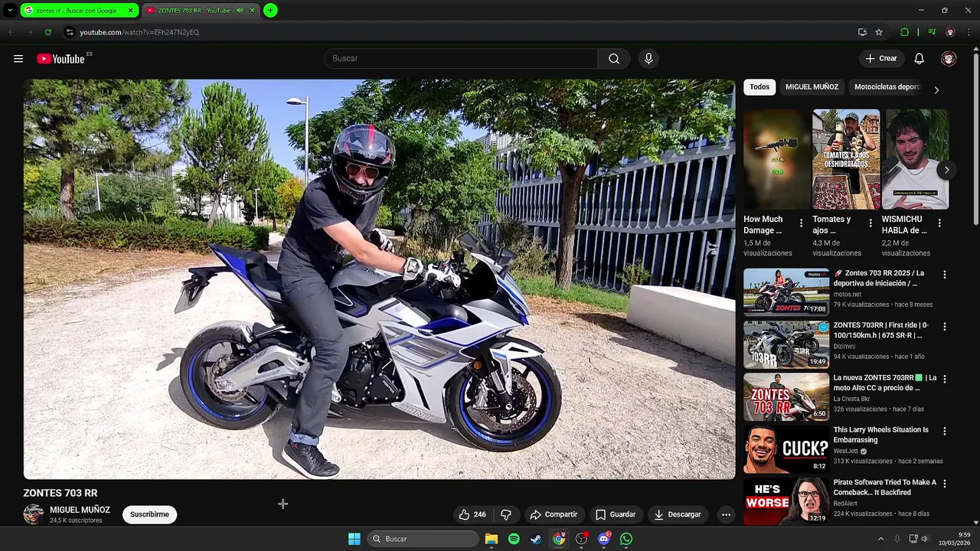This screenshot has width=980, height=551.
Task: Click the search magnifier button
Action: (x=614, y=59)
